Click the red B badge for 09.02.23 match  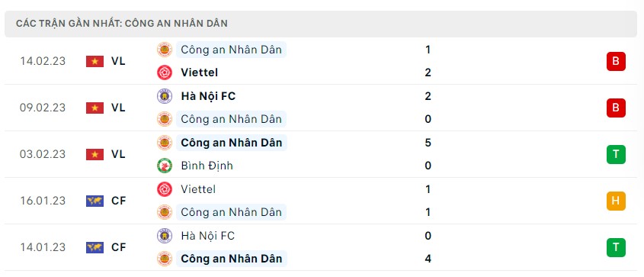tap(616, 108)
